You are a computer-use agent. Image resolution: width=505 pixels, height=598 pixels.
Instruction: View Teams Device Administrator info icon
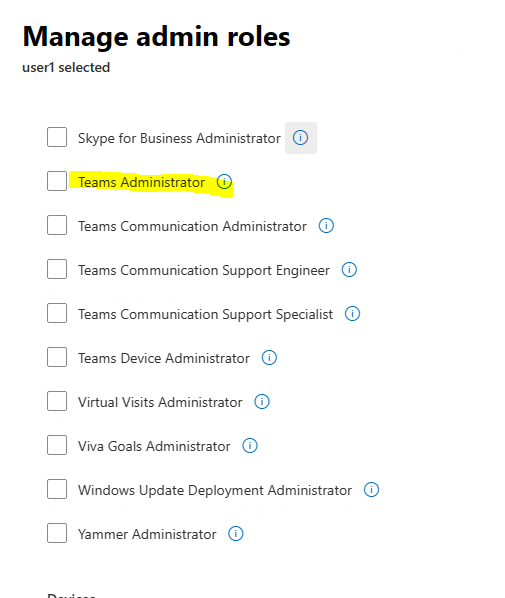click(x=269, y=358)
